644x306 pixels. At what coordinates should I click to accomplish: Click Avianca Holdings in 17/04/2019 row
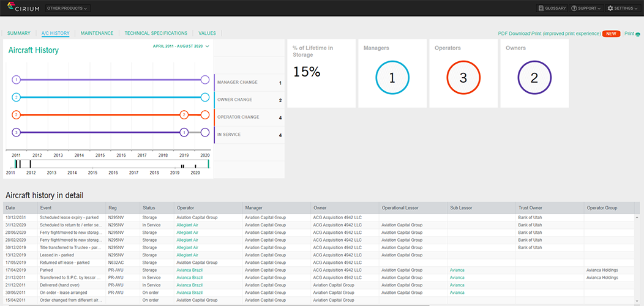tap(602, 271)
